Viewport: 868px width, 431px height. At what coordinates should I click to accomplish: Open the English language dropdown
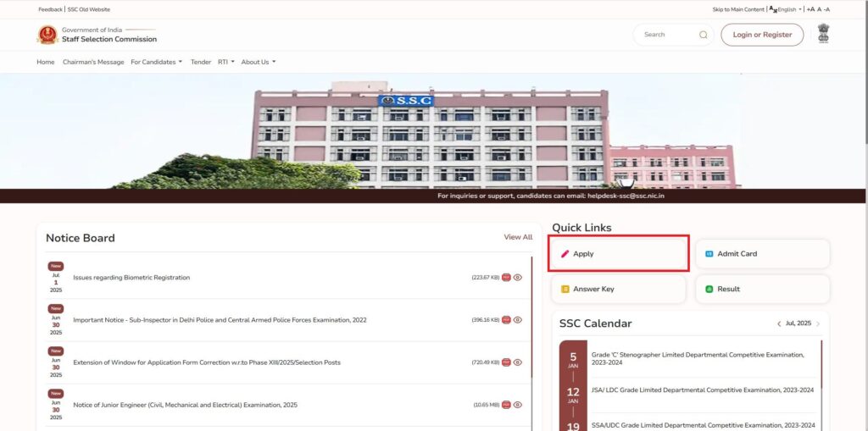(786, 9)
